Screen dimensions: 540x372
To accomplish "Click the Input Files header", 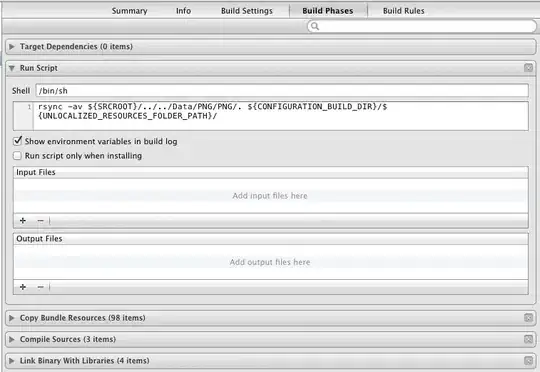I will 271,172.
